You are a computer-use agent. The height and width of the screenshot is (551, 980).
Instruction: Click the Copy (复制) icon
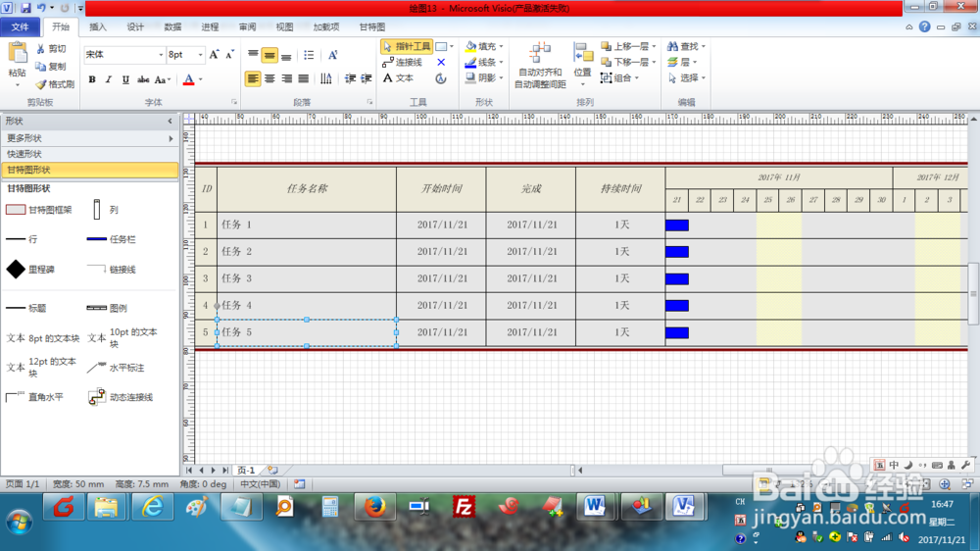coord(40,67)
